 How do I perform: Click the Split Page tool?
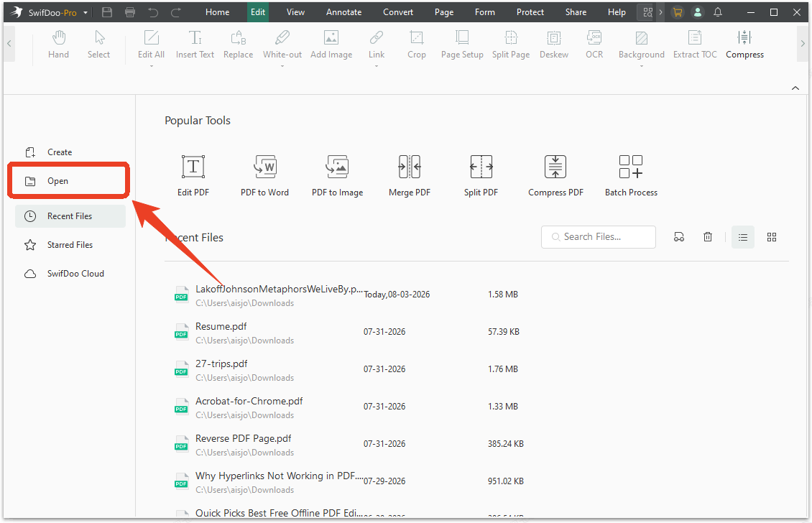coord(511,45)
